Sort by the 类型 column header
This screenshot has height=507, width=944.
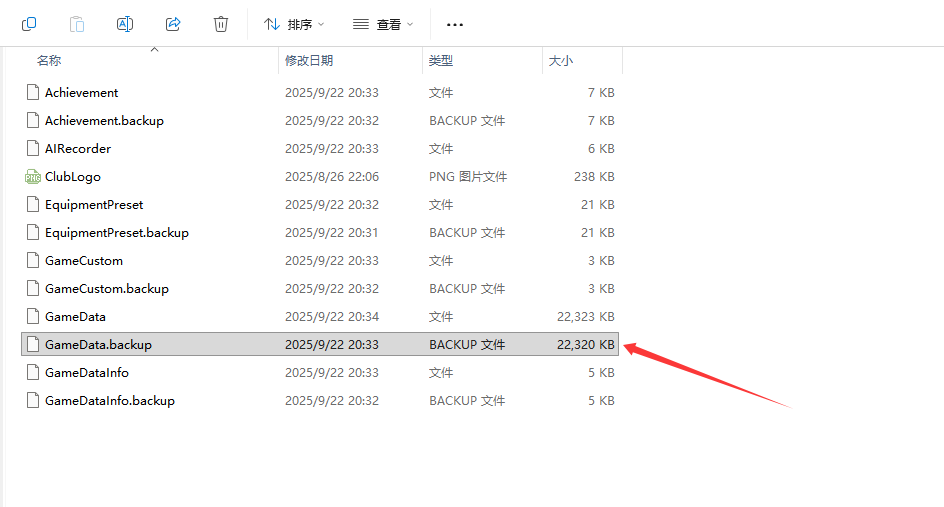click(x=441, y=61)
